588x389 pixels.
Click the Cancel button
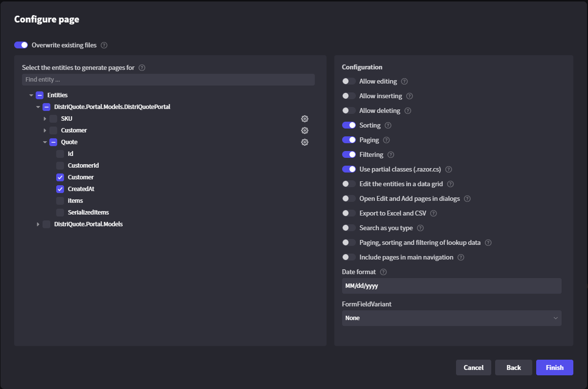pyautogui.click(x=474, y=367)
